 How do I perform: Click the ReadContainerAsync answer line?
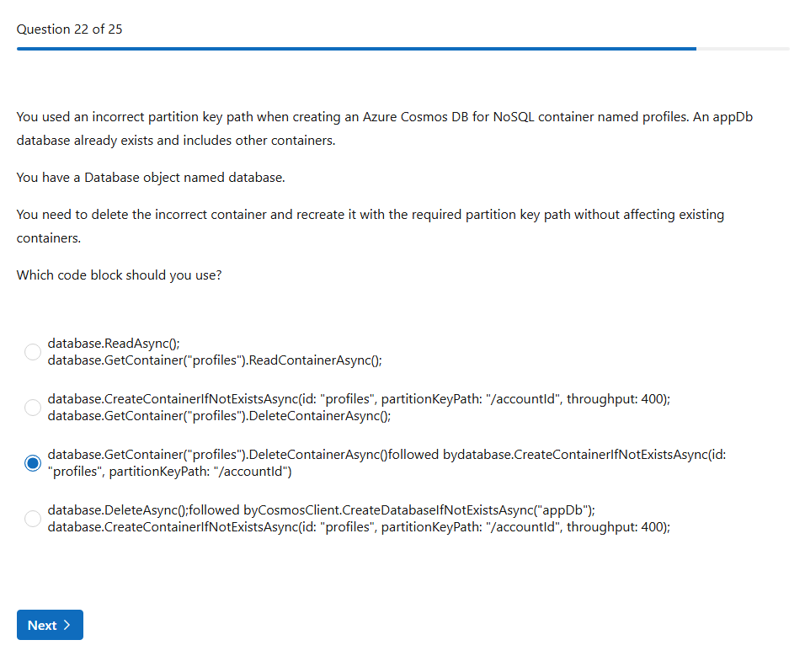coord(215,360)
